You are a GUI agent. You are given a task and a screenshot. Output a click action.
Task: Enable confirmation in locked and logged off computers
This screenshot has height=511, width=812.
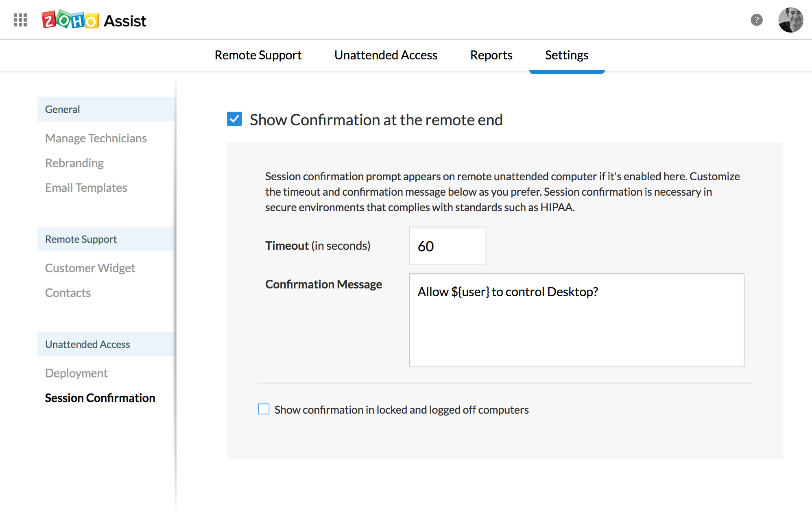[264, 409]
